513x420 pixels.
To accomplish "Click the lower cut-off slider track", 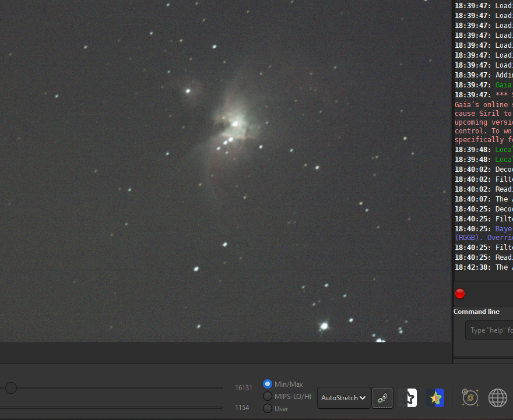I will [x=111, y=408].
